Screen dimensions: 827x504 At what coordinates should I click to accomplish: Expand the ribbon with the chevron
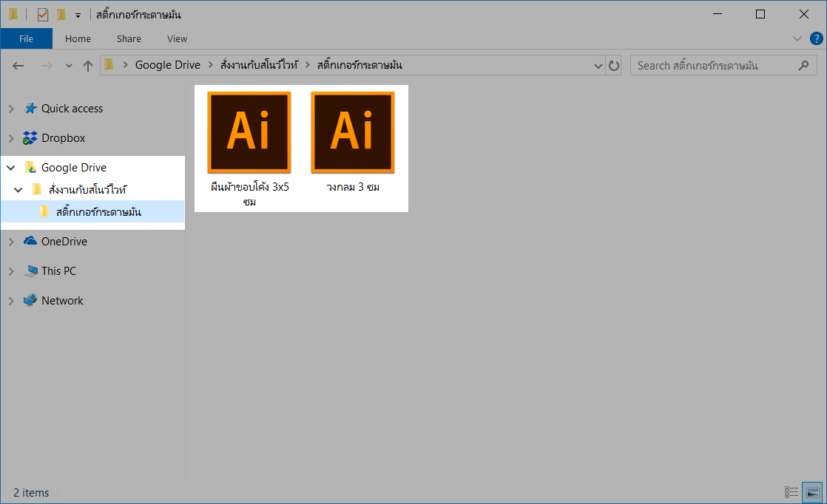pyautogui.click(x=797, y=38)
